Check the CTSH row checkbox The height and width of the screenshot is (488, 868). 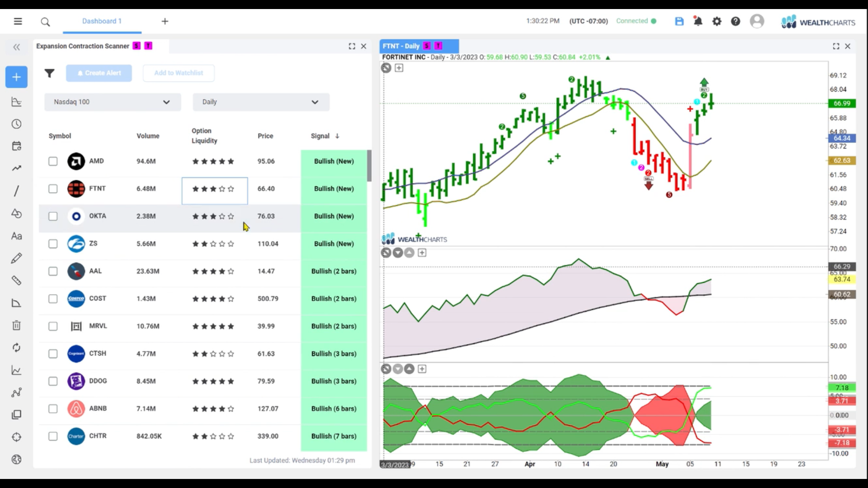coord(53,354)
